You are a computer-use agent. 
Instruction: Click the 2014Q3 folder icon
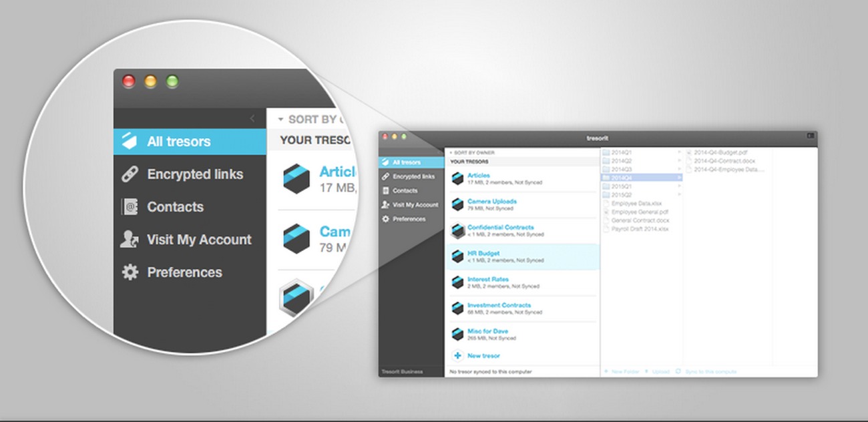pos(606,170)
